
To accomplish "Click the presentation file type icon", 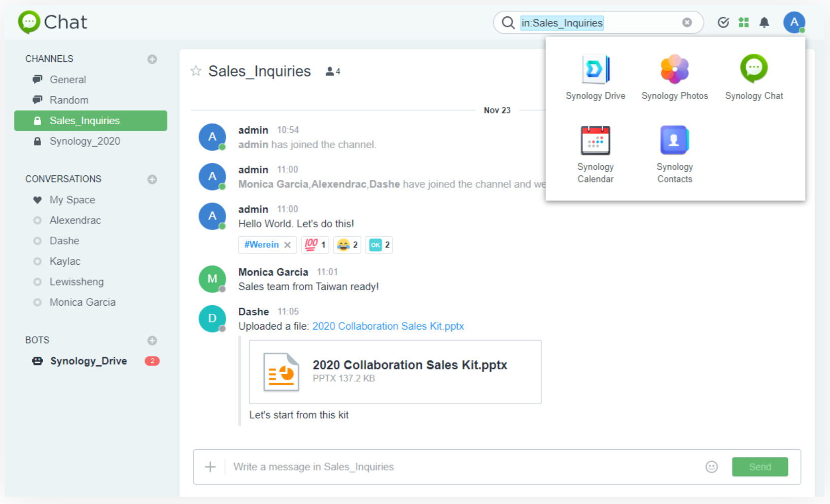I will (281, 372).
